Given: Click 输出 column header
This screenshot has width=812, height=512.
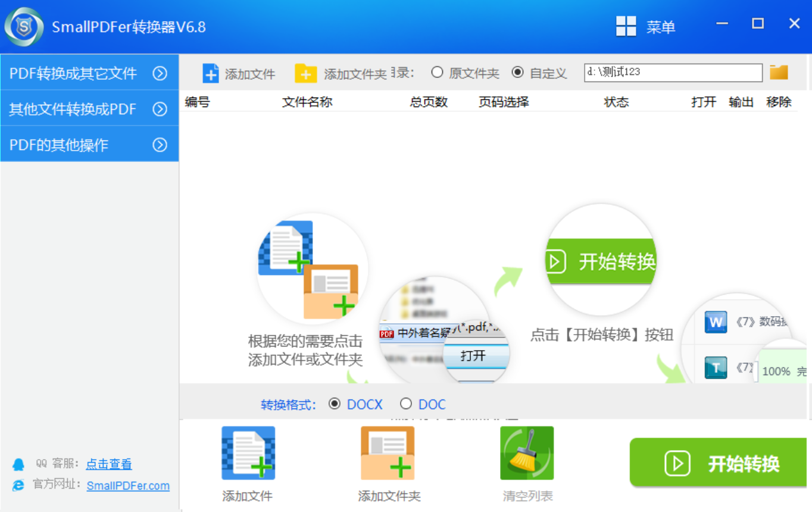Looking at the screenshot, I should 741,102.
